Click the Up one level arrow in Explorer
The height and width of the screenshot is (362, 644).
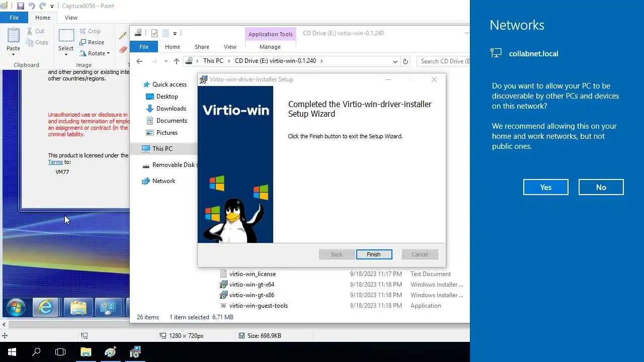176,61
